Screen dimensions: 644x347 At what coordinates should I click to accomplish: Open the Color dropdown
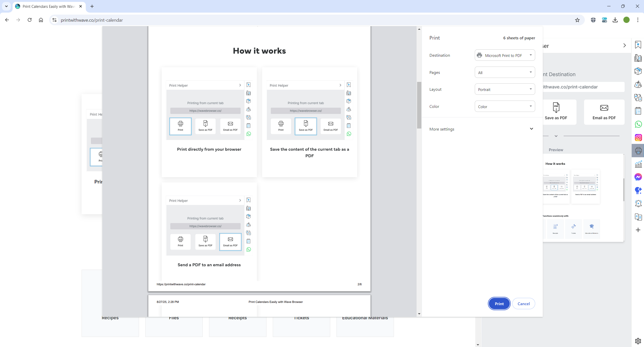pos(505,107)
